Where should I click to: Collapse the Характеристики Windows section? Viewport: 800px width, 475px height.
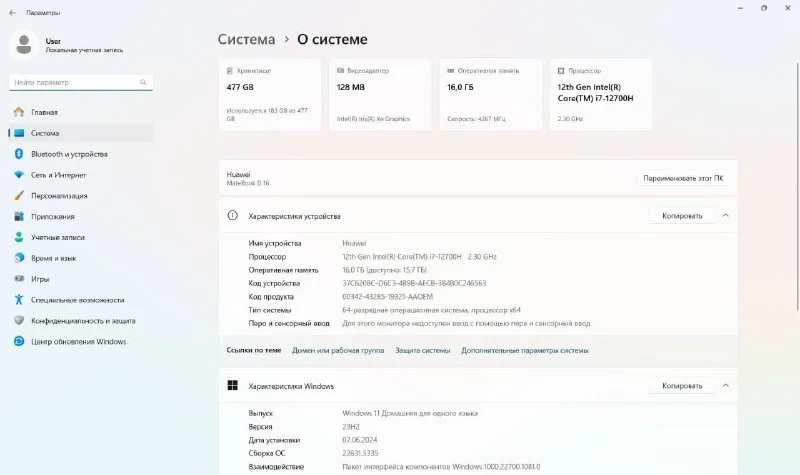726,386
